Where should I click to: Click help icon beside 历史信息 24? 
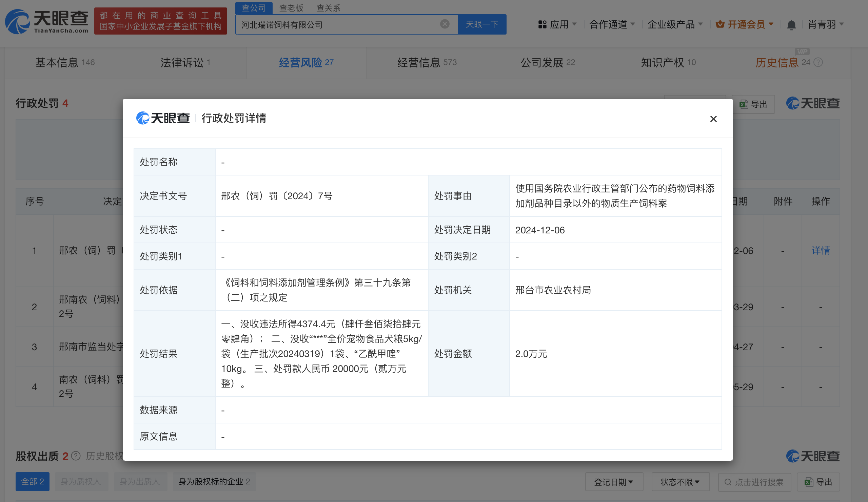pyautogui.click(x=818, y=62)
